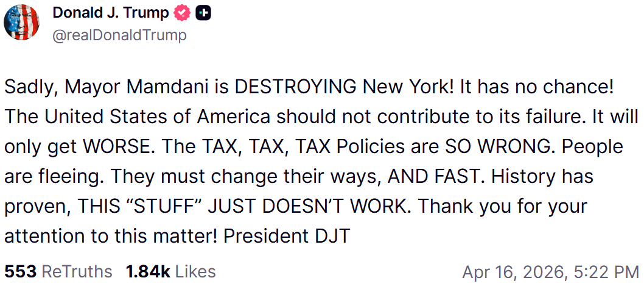Click the Likes label
Viewport: 644px width, 289px height.
(x=195, y=271)
